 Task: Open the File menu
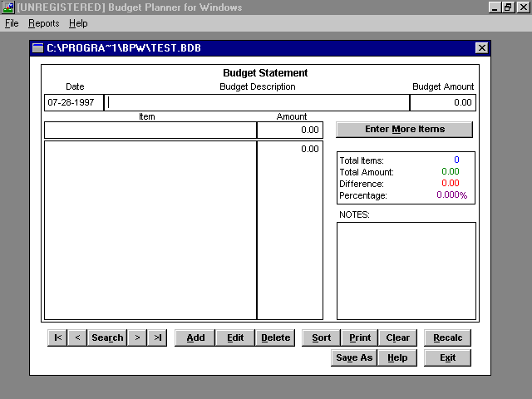pos(12,23)
